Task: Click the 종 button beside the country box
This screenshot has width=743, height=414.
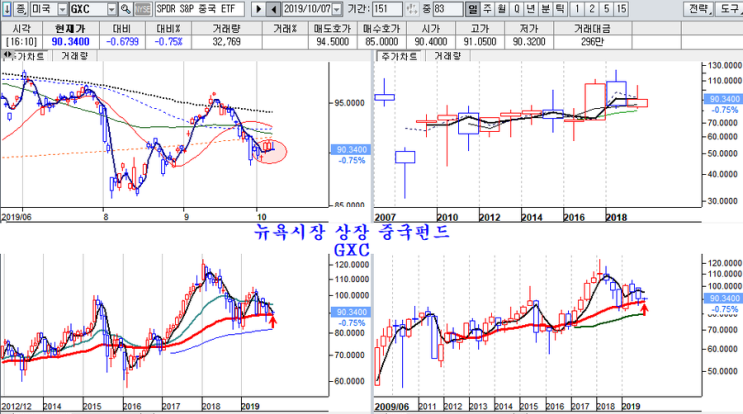Action: tap(20, 9)
